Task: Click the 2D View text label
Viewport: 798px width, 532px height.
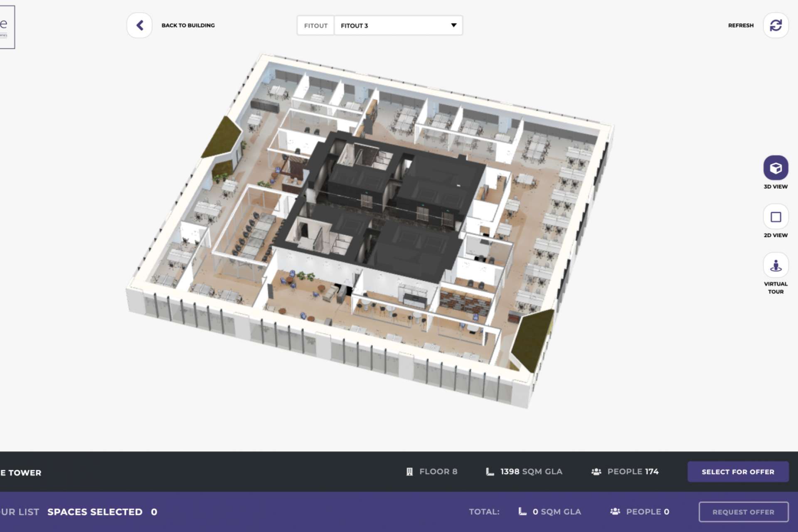Action: point(776,235)
